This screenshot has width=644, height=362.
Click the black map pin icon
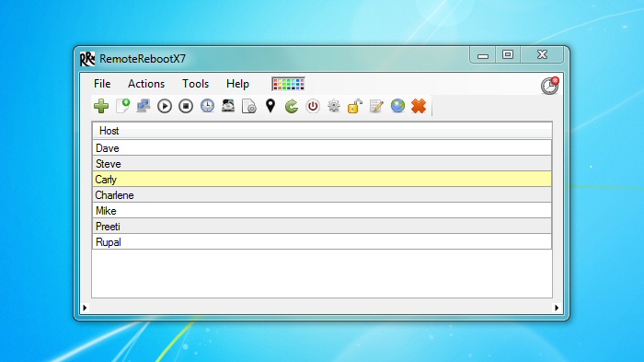coord(270,106)
